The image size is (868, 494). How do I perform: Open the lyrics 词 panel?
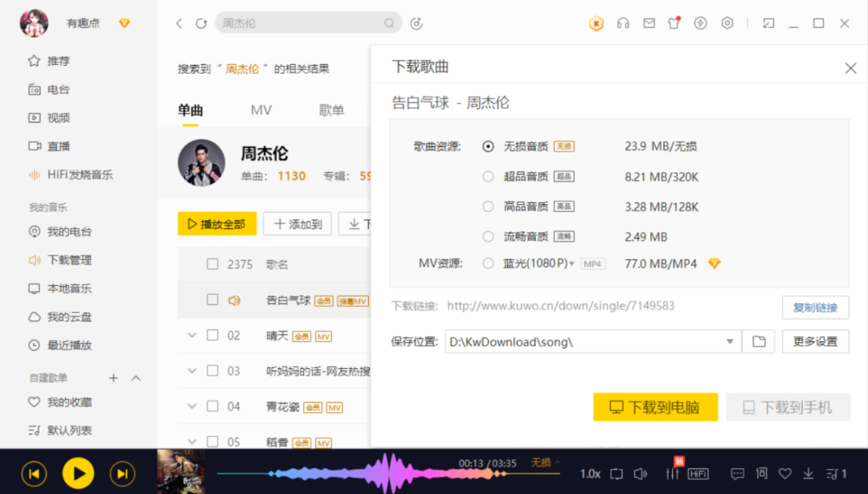coord(760,474)
